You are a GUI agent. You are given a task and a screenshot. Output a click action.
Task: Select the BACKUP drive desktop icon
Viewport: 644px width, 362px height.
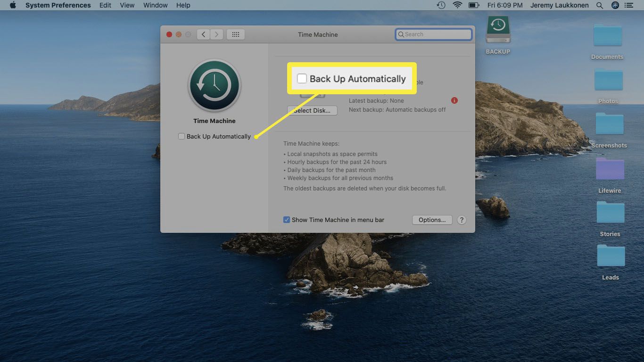click(x=498, y=35)
